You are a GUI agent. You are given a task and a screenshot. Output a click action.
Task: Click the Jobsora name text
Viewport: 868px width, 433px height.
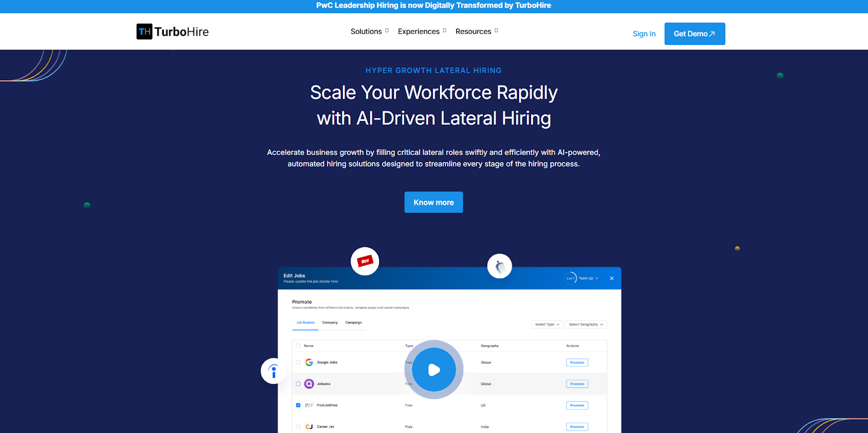(x=323, y=384)
